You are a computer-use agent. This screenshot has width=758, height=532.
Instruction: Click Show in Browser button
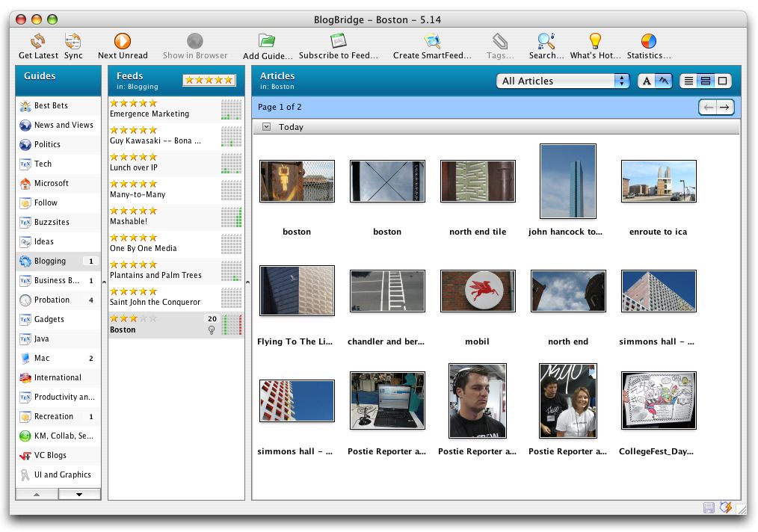point(194,41)
